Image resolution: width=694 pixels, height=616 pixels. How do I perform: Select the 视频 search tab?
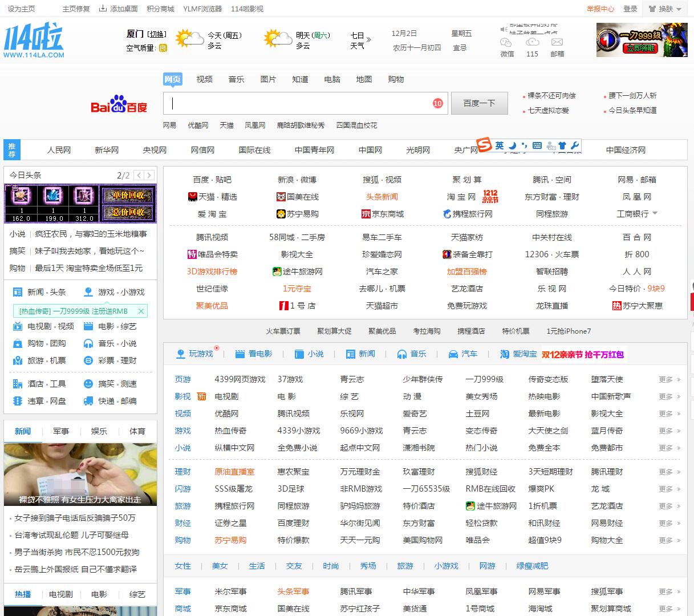(x=204, y=79)
